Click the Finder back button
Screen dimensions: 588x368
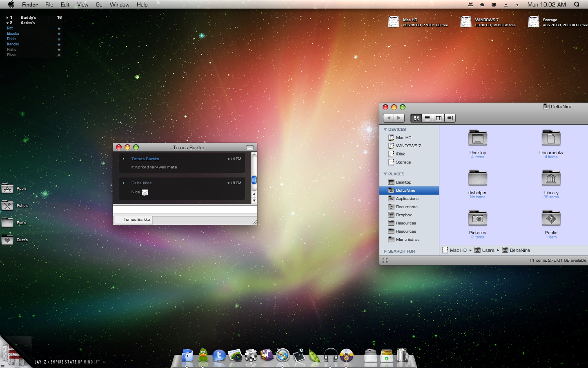point(388,118)
